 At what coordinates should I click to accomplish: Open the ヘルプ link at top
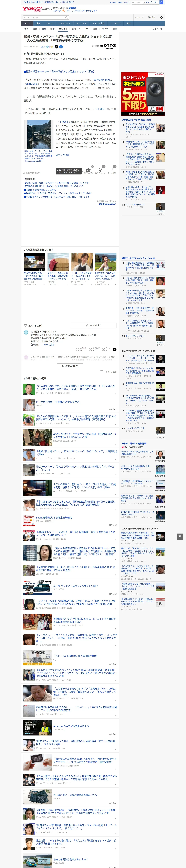pyautogui.click(x=127, y=2)
